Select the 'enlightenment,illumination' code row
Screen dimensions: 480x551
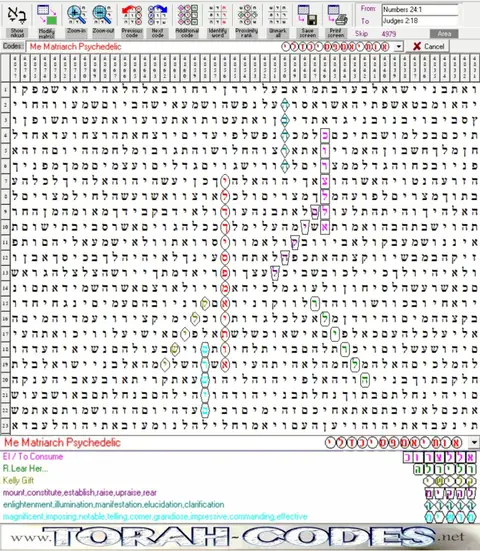240,505
